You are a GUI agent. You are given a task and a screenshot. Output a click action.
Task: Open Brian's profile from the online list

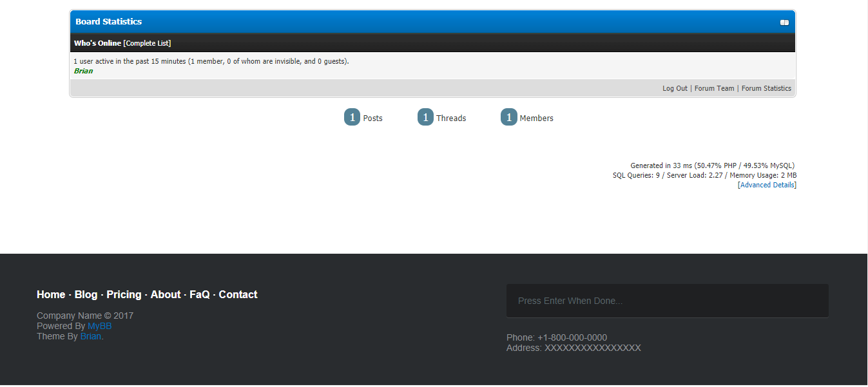pos(83,71)
